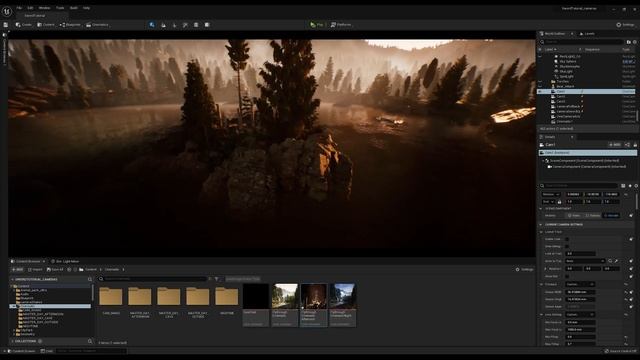The height and width of the screenshot is (360, 640).
Task: Open the Actor to Track dropdown
Action: 585,261
